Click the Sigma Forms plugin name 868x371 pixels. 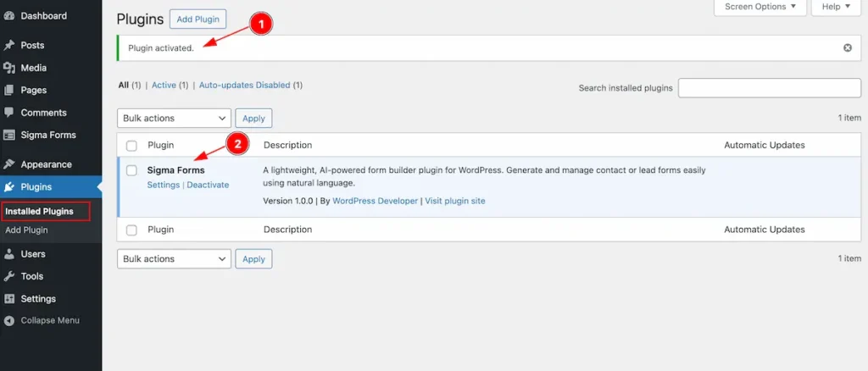(x=175, y=170)
